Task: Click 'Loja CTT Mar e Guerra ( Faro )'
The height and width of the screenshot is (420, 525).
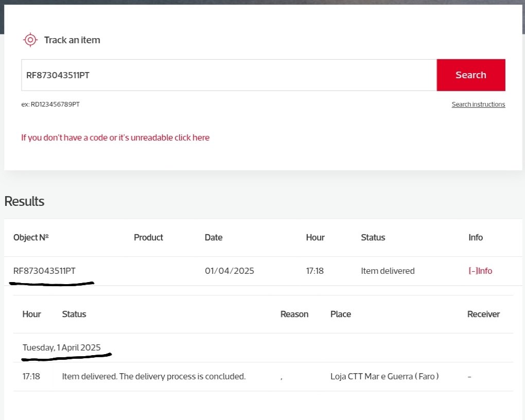Action: click(384, 376)
